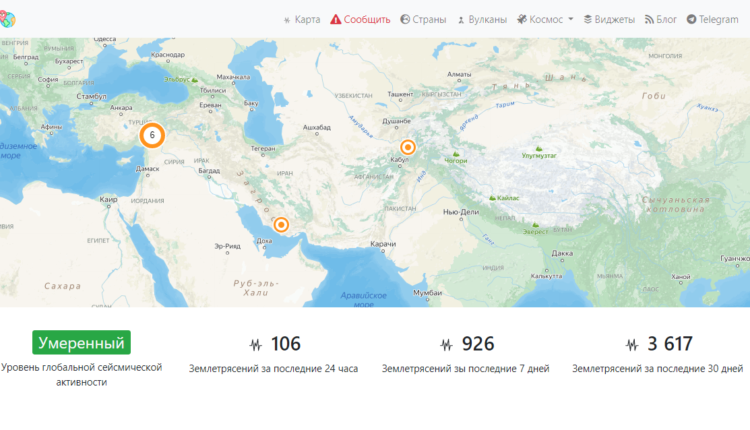Click the red Сообщить warning link
Image resolution: width=750 pixels, height=430 pixels.
(360, 19)
